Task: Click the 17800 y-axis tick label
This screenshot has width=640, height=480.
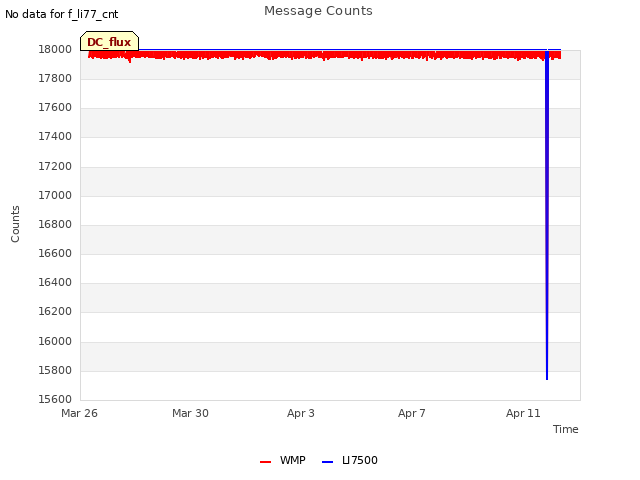Action: 55,78
